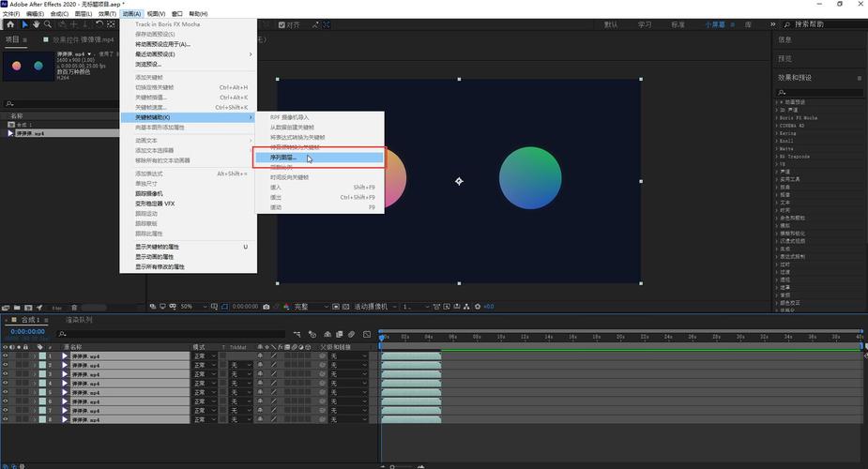Show more workspaces with the double chevron
Image resolution: width=868 pixels, height=469 pixels.
[773, 24]
